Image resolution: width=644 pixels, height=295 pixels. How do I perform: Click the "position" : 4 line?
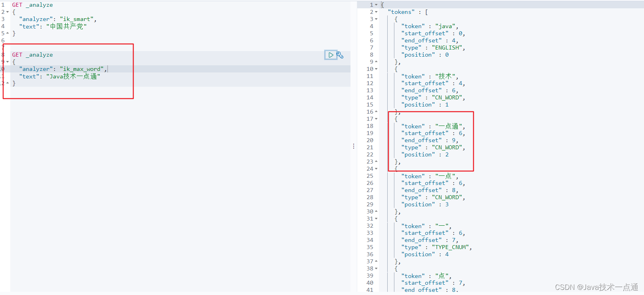[425, 254]
